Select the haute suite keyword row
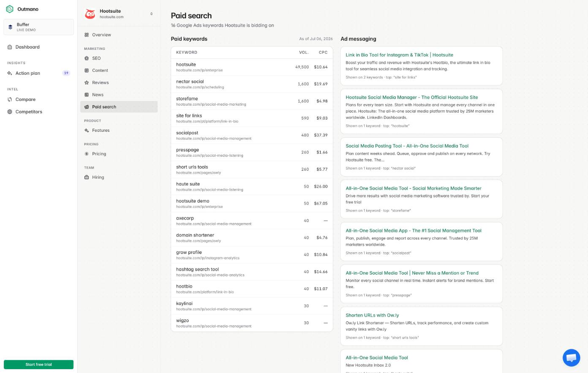The width and height of the screenshot is (588, 373). (x=252, y=186)
